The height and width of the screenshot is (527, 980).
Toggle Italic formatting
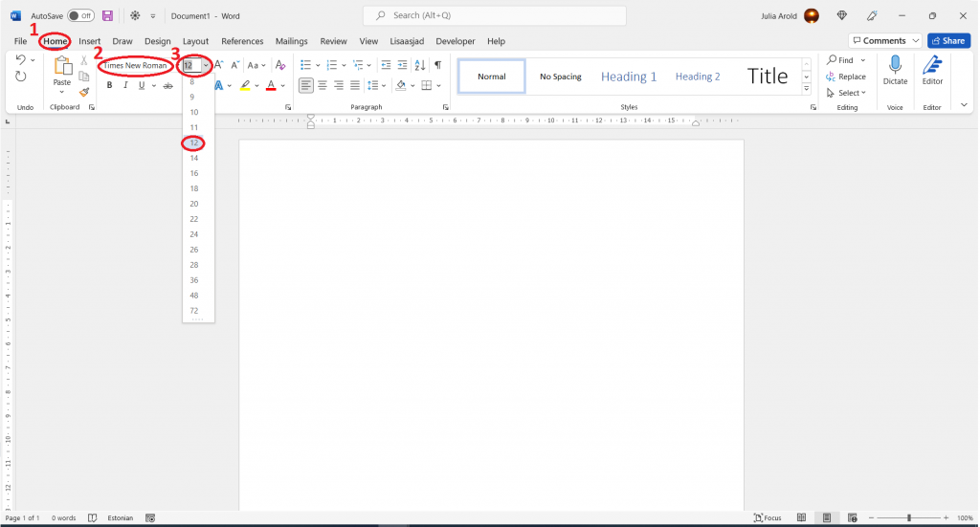pos(125,85)
